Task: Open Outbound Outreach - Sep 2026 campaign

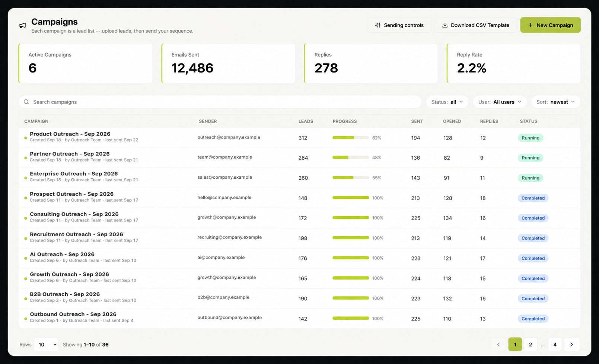Action: tap(73, 314)
